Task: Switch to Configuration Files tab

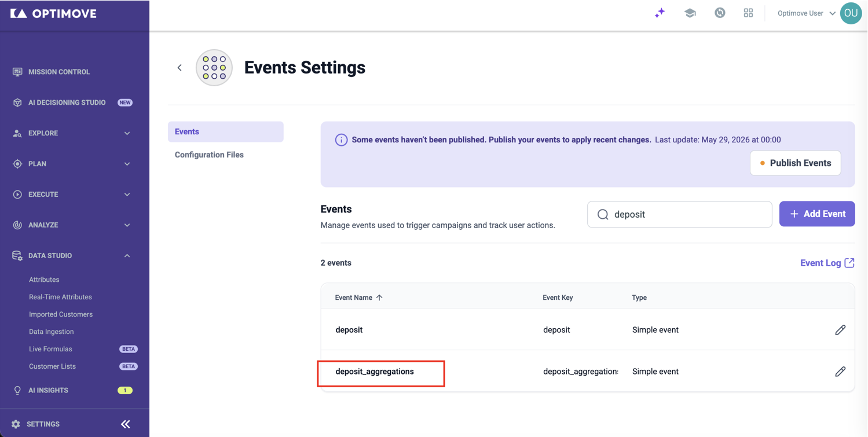Action: (209, 155)
